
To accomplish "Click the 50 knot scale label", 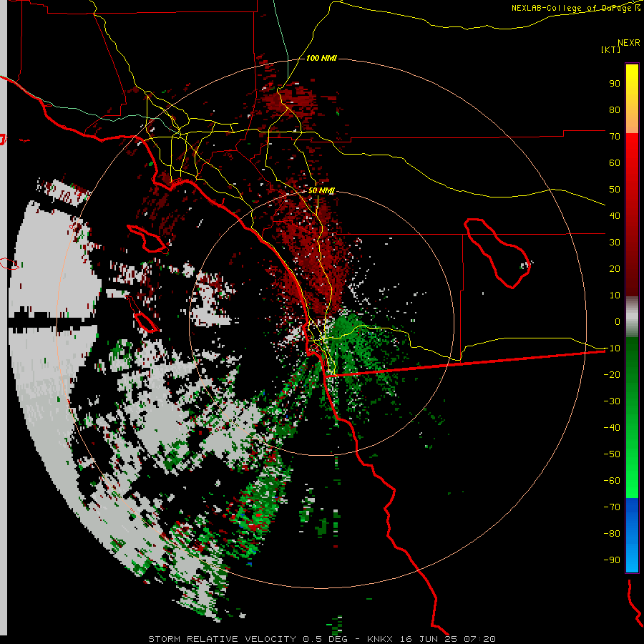I will 615,190.
